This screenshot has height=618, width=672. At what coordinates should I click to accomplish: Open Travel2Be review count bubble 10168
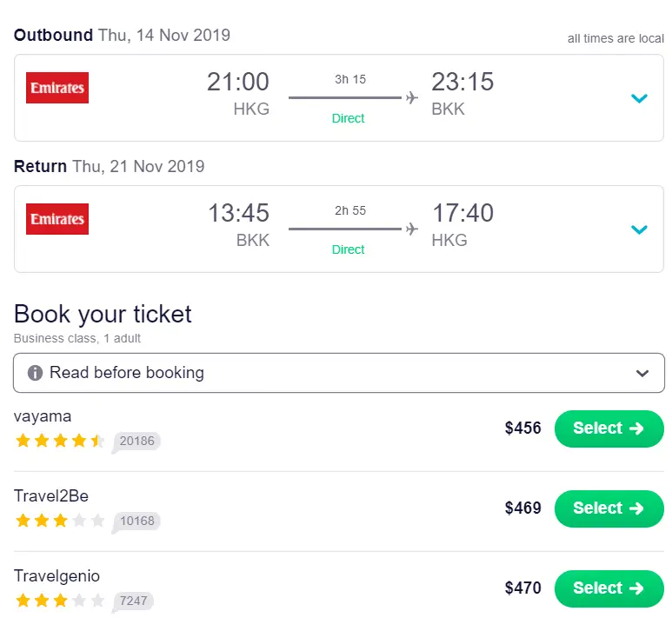point(136,521)
